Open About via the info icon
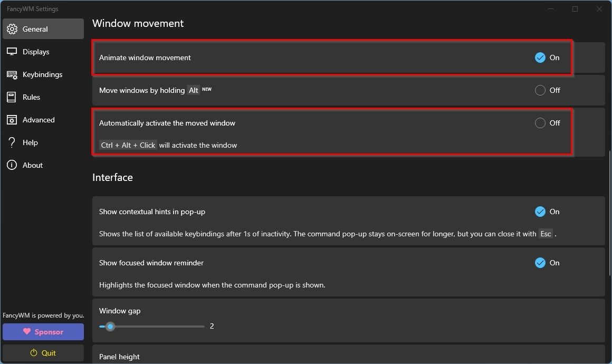This screenshot has height=364, width=612. click(x=12, y=165)
